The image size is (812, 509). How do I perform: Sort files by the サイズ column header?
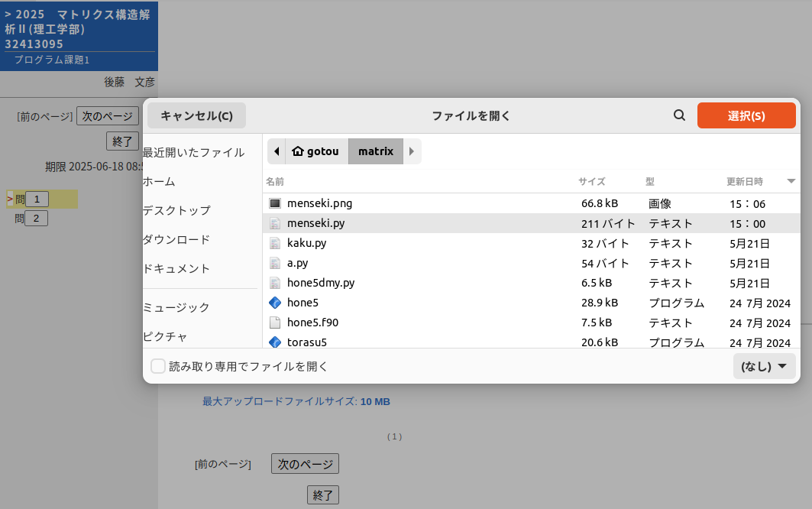pos(591,182)
